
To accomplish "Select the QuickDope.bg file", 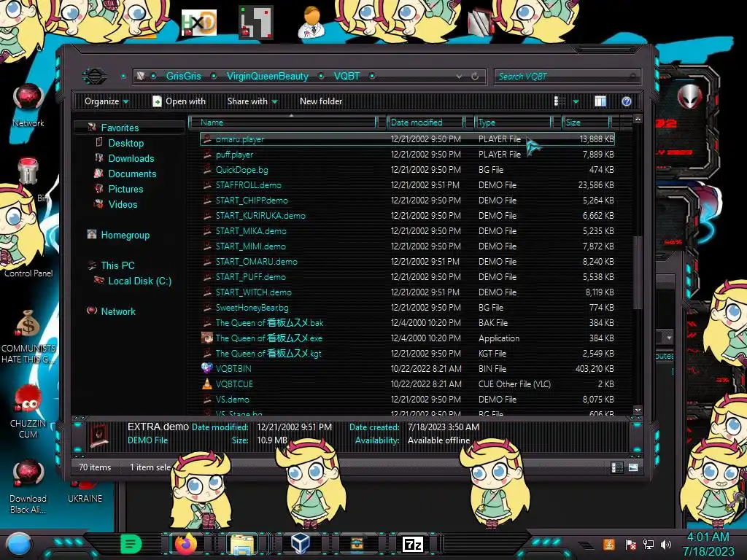I will tap(407, 169).
